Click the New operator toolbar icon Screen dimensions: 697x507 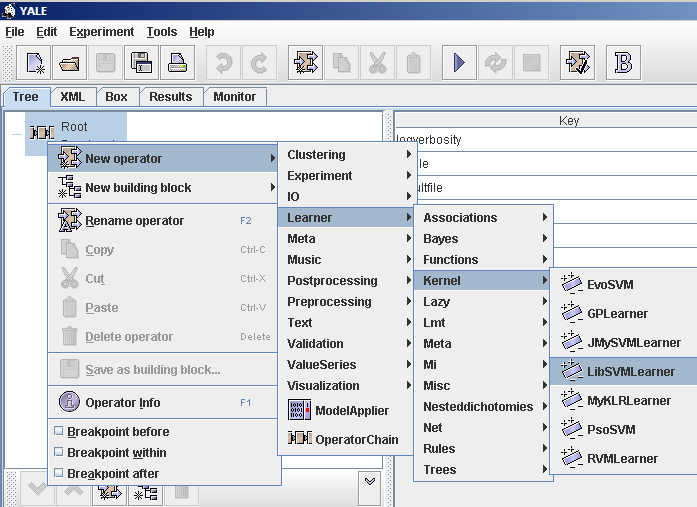pos(305,63)
